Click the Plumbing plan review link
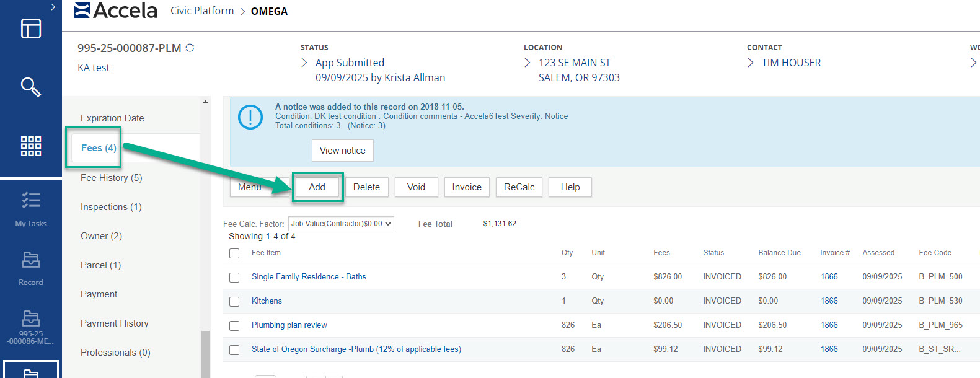The image size is (980, 378). (289, 325)
